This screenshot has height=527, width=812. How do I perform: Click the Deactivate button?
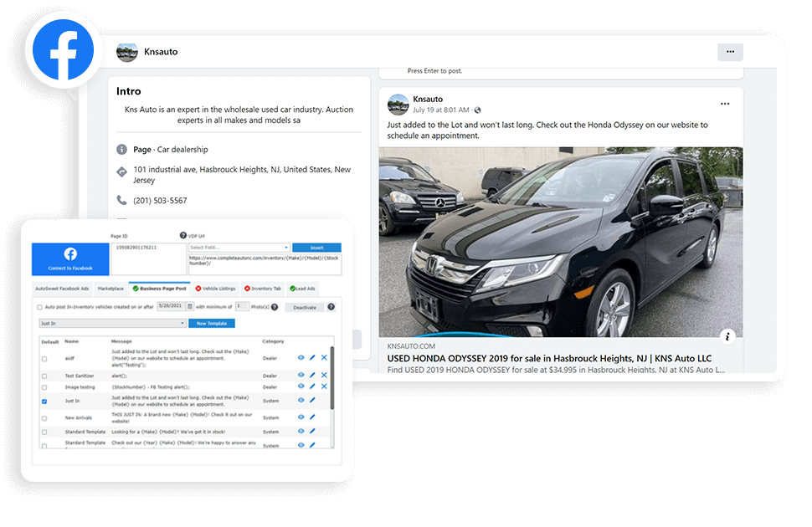click(x=305, y=307)
